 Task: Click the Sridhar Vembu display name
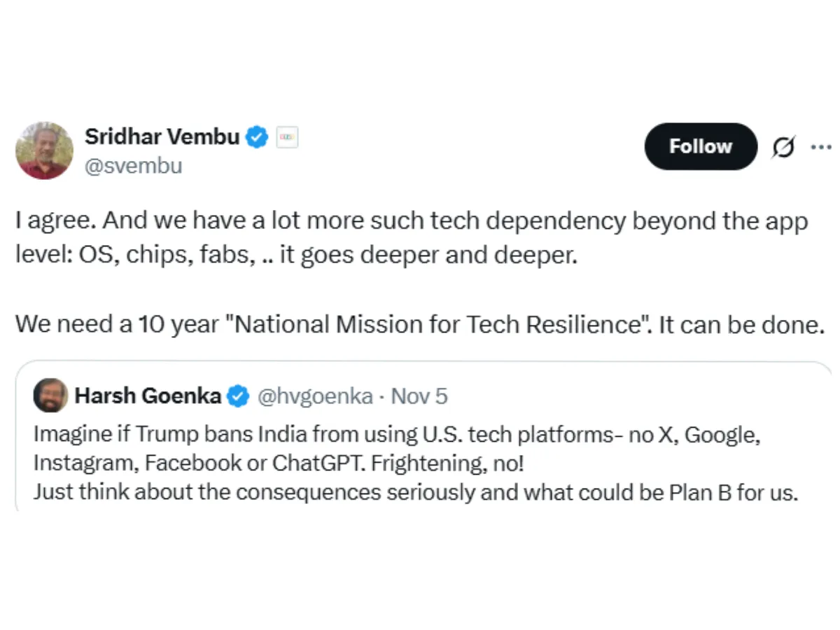tap(162, 136)
